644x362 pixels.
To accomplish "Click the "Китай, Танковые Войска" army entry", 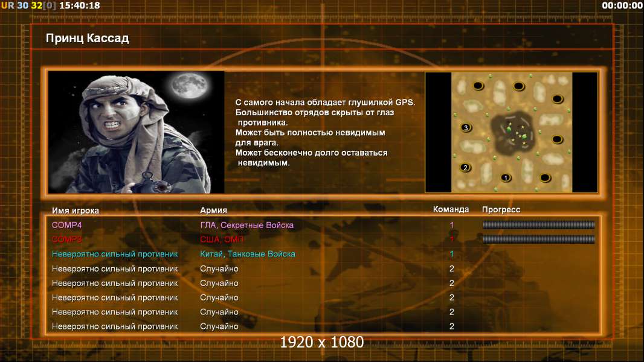I will pos(248,254).
